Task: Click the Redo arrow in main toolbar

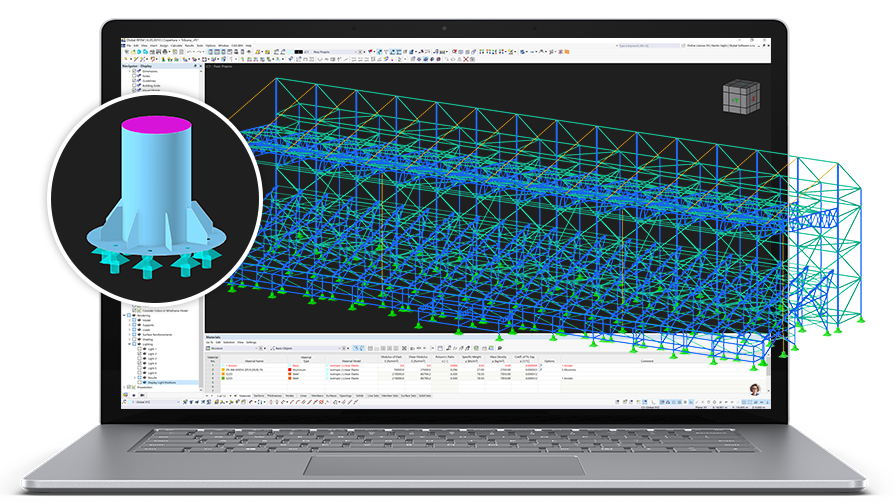Action: click(199, 52)
